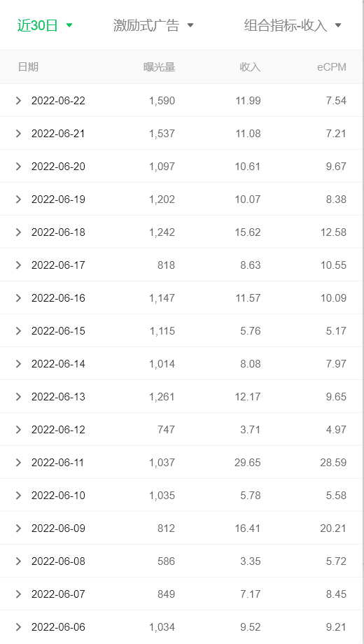Select the 2022-06-07 date row

[x=181, y=594]
